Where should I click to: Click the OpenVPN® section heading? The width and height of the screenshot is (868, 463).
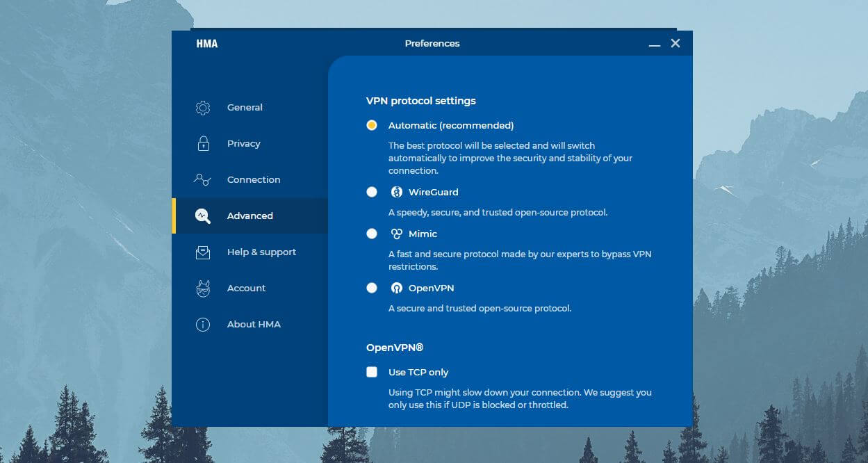coord(395,348)
